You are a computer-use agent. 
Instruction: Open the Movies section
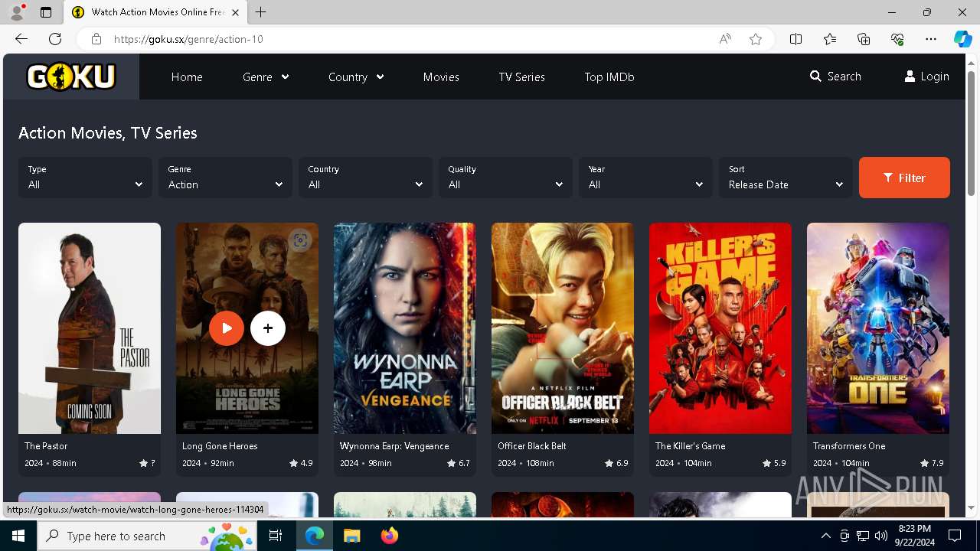441,77
